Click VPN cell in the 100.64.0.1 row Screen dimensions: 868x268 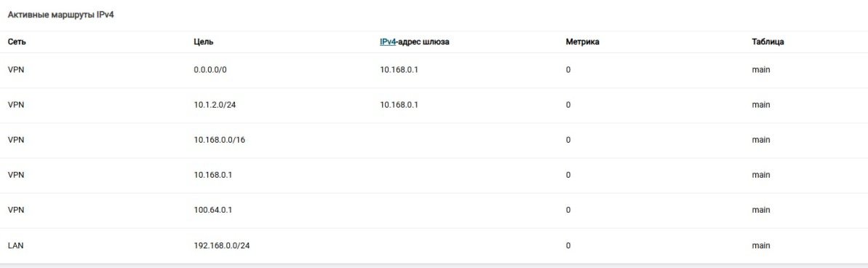(16, 210)
